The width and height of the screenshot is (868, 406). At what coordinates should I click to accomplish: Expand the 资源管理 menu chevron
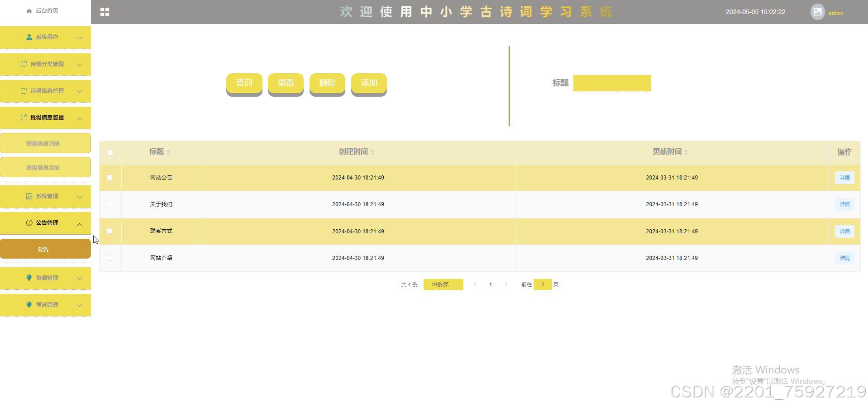pyautogui.click(x=80, y=279)
